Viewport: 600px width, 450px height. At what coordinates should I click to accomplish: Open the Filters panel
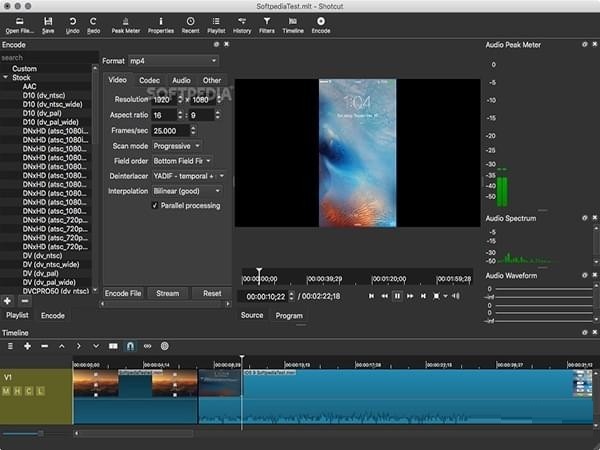(x=267, y=26)
